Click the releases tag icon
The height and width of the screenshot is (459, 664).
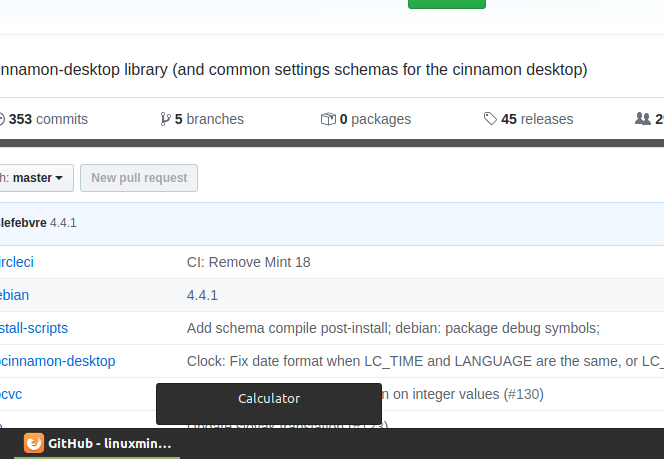click(x=490, y=119)
